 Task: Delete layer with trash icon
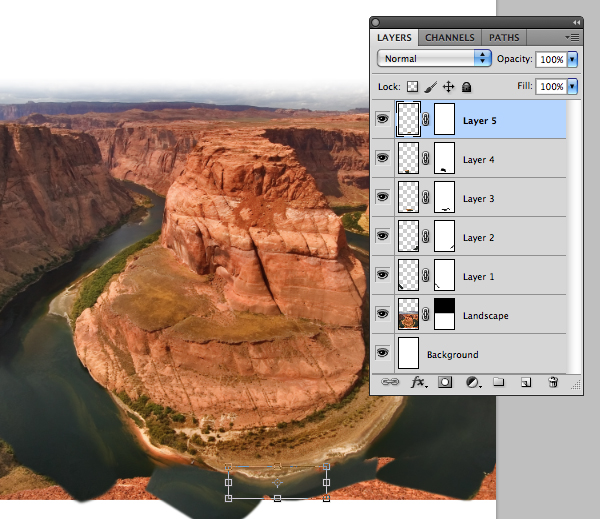pos(553,382)
